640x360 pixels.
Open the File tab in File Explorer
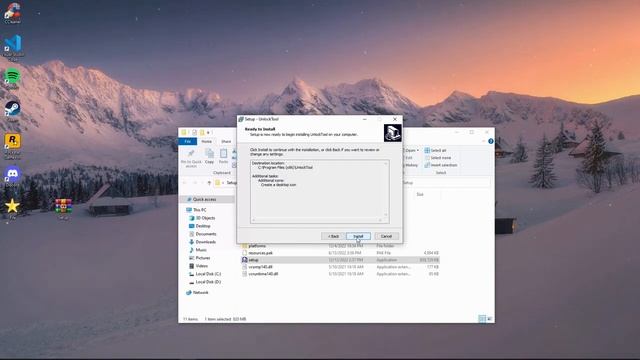pos(188,141)
